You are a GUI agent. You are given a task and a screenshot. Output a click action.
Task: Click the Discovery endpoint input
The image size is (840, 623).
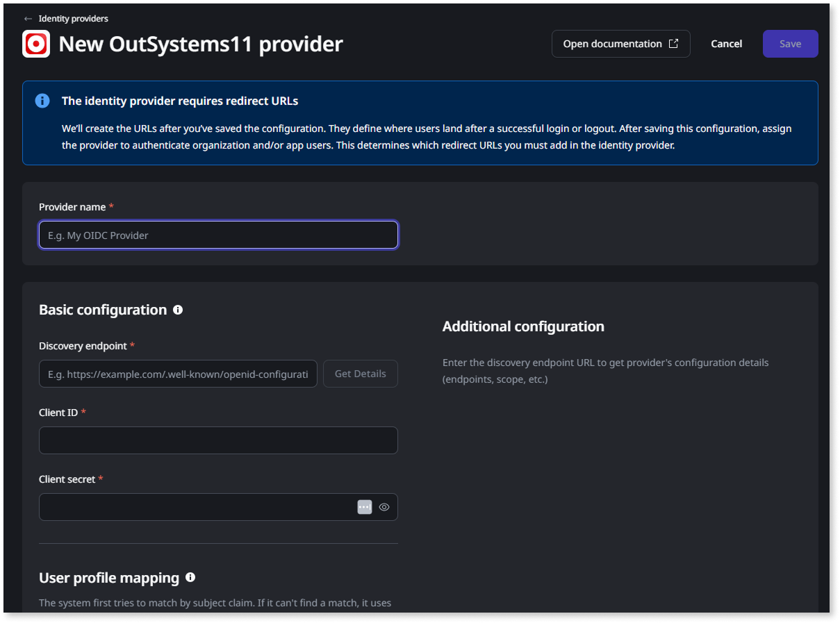[x=178, y=374]
